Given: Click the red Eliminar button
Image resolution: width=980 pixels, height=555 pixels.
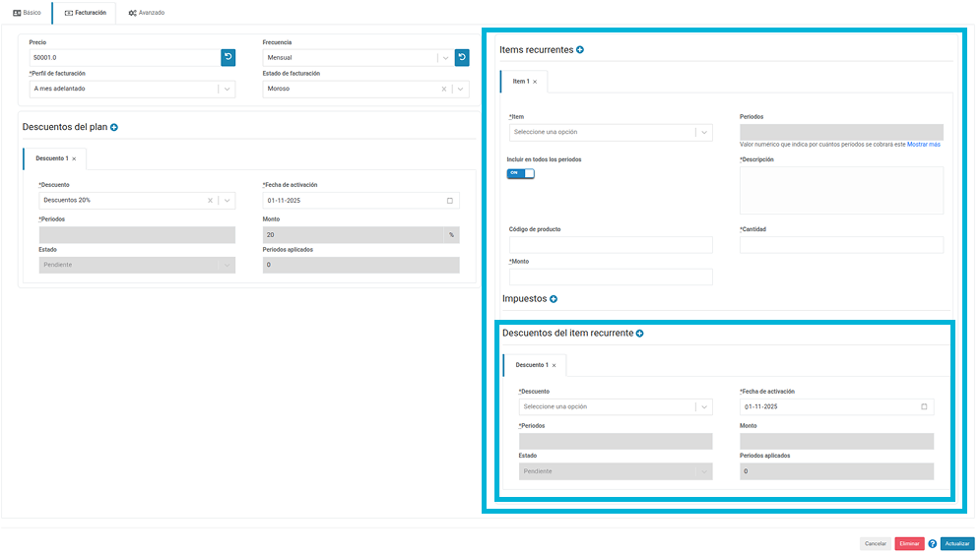Looking at the screenshot, I should tap(909, 544).
